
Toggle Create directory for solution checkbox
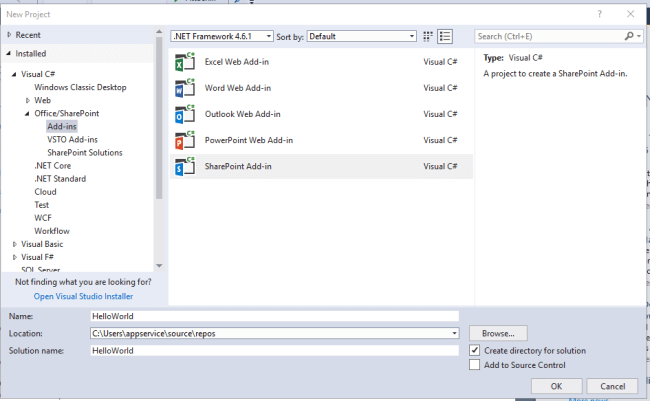coord(475,350)
